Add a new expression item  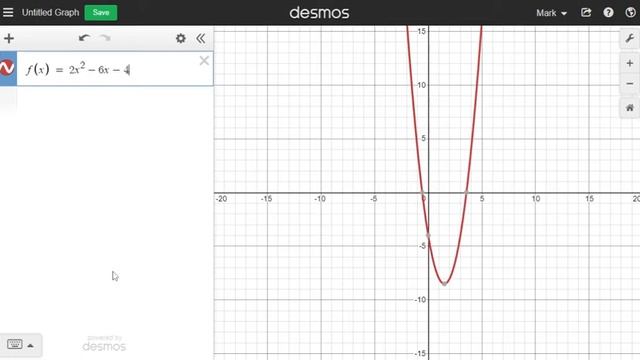coord(9,38)
